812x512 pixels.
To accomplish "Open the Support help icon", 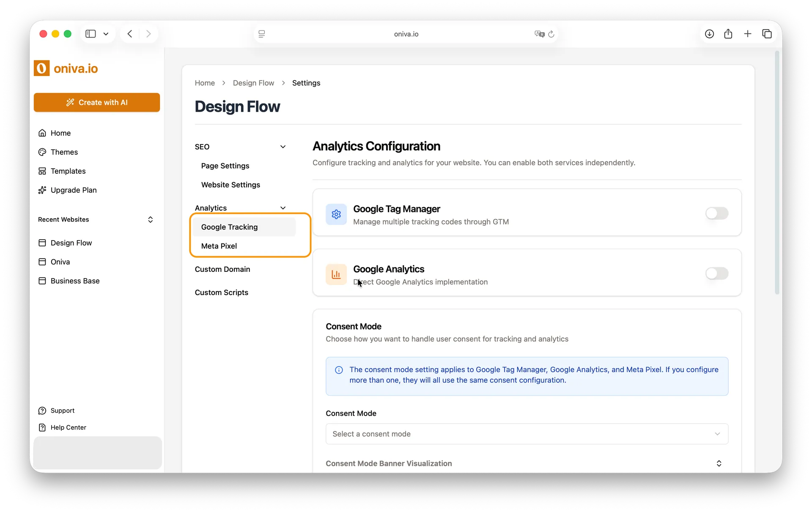I will coord(43,410).
